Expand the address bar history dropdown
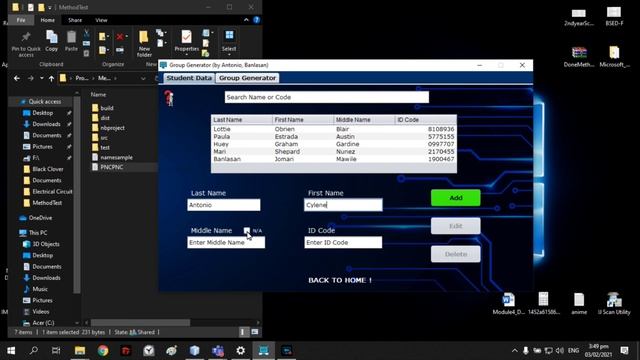This screenshot has height=360, width=640. [143, 78]
